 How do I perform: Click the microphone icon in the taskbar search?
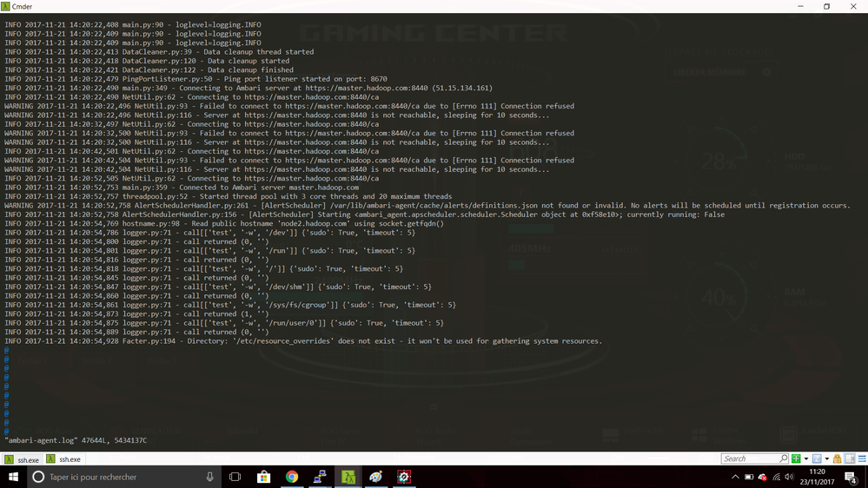pyautogui.click(x=209, y=477)
